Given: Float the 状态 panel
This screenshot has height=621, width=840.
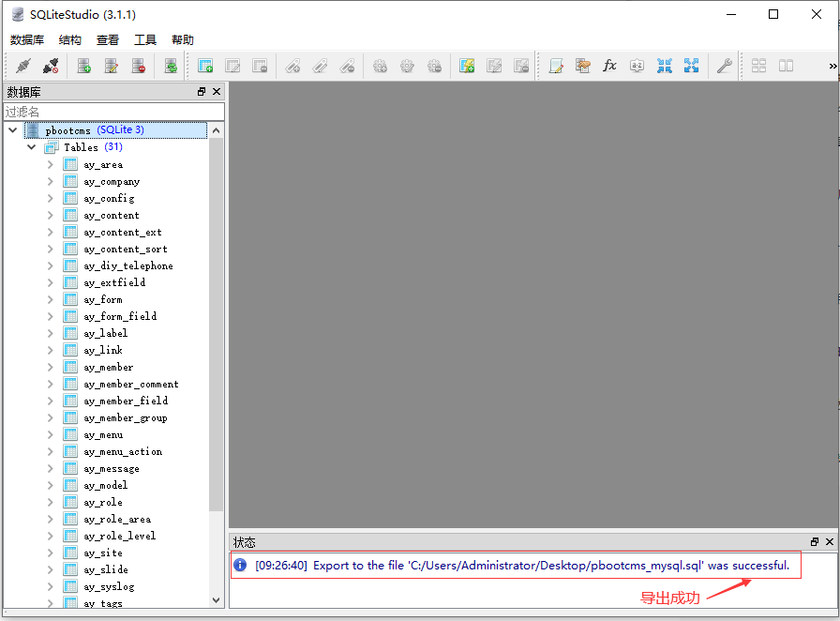Looking at the screenshot, I should [815, 541].
